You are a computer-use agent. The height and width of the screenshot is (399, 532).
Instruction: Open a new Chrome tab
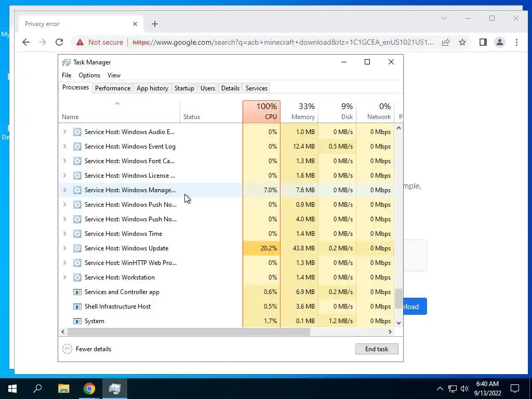[x=155, y=24]
